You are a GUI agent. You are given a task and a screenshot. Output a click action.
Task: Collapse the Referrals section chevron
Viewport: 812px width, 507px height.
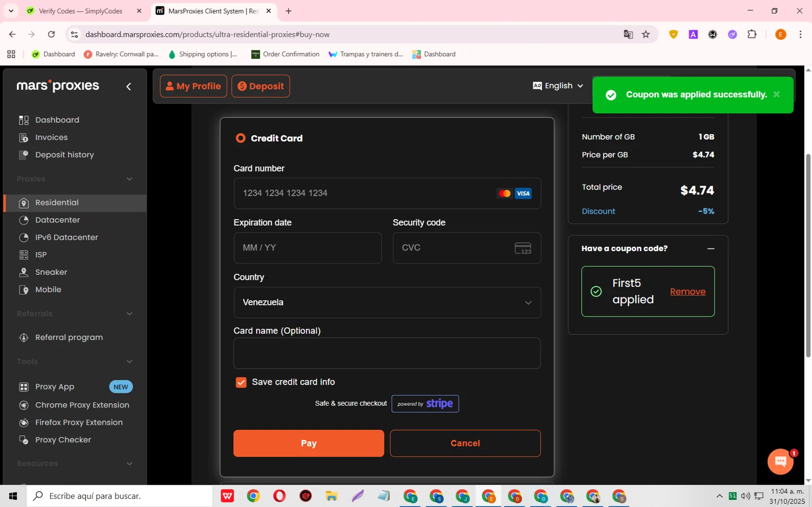pos(129,314)
